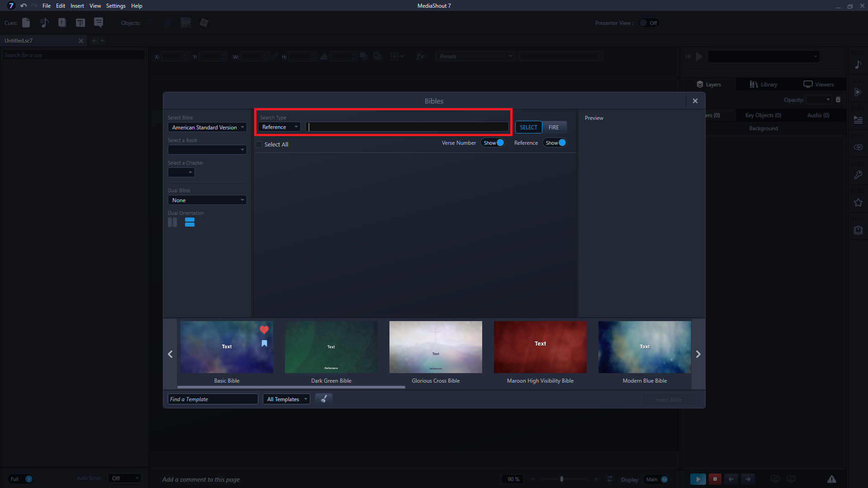This screenshot has height=488, width=868.
Task: Click the heart favorite icon on Basic Bible
Action: [264, 330]
